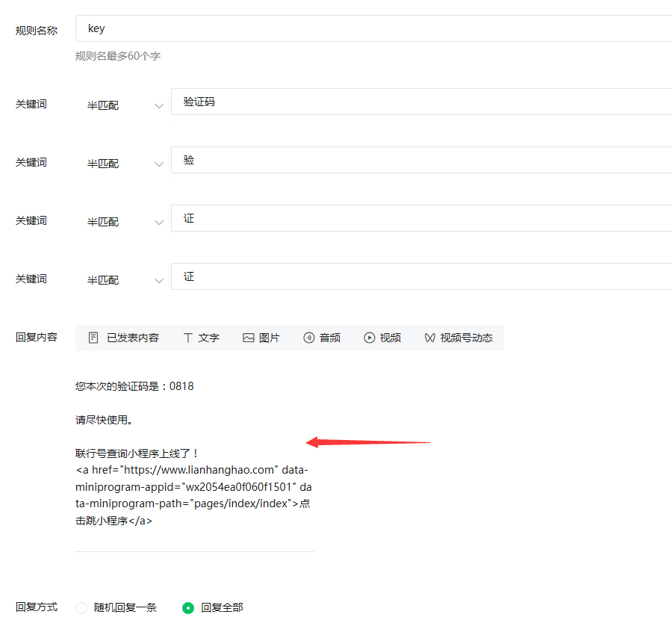Click the 回复内容 label
The image size is (672, 635).
[37, 338]
